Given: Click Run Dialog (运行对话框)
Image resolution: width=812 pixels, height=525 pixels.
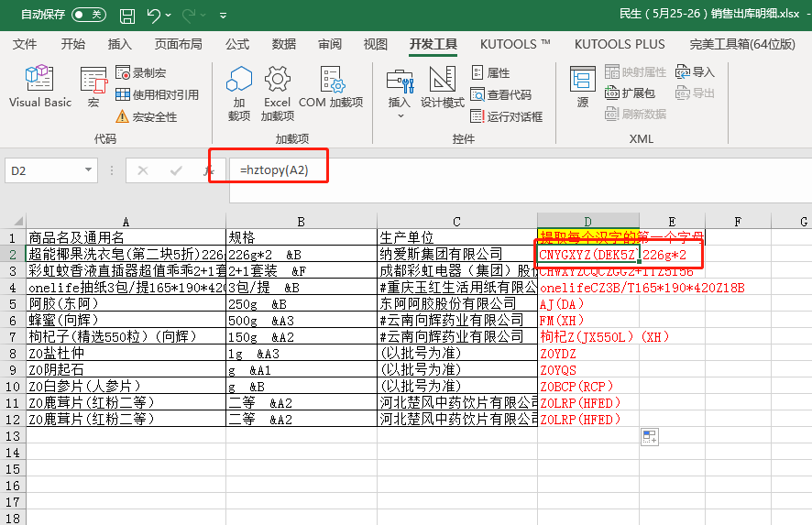Looking at the screenshot, I should point(506,116).
